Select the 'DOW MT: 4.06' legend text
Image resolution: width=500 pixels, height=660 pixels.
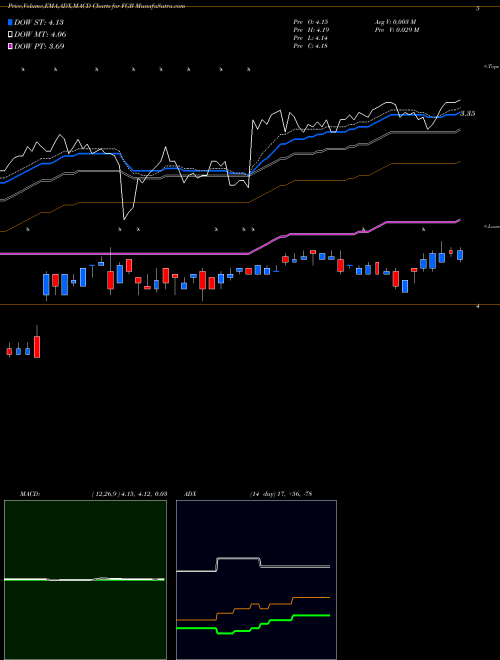(40, 35)
